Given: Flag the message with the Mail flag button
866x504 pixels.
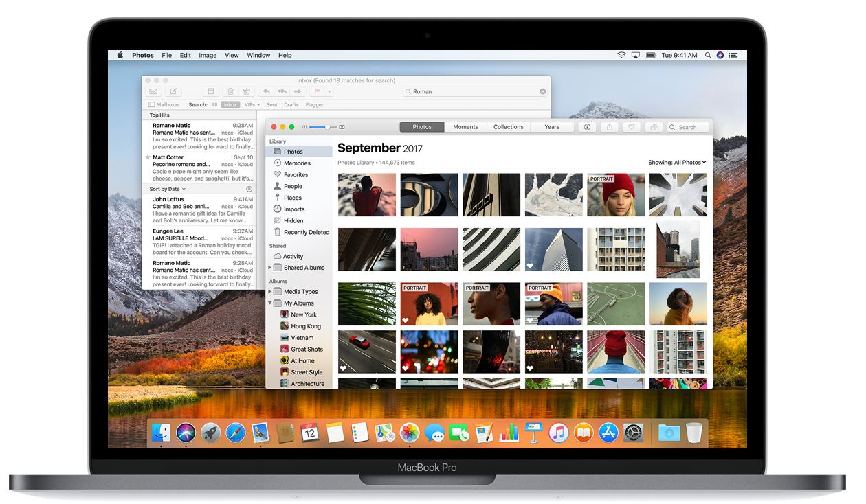Looking at the screenshot, I should (317, 91).
